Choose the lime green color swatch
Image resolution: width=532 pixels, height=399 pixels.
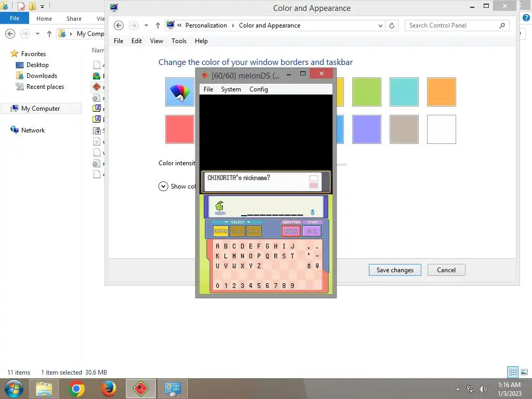tap(366, 92)
